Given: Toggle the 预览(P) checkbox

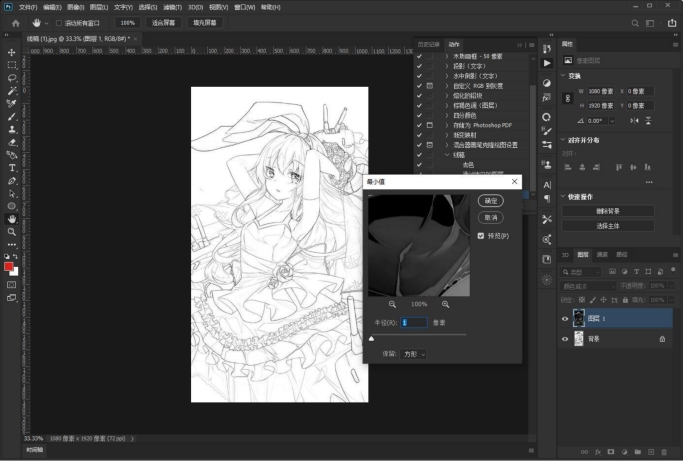Looking at the screenshot, I should [481, 236].
